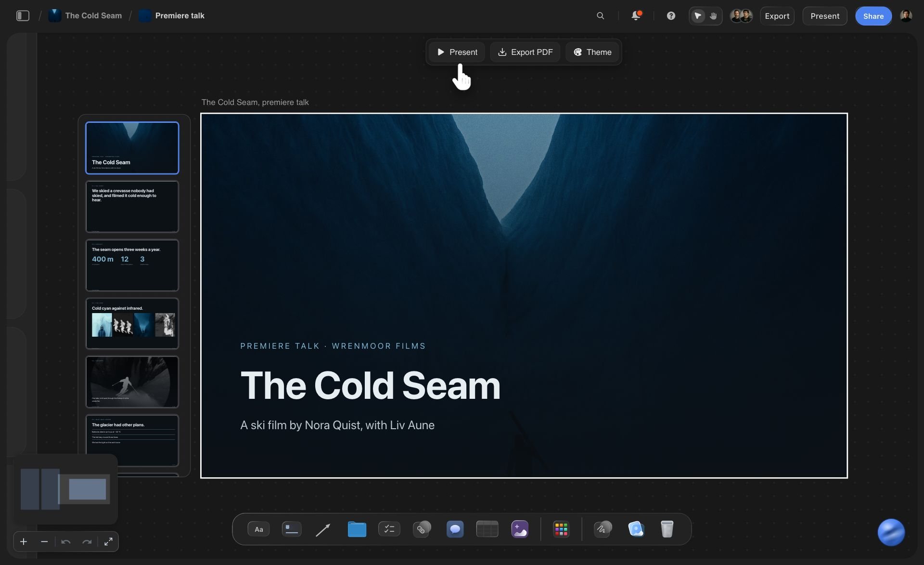
Task: Select the scribble draw tool
Action: pos(603,529)
